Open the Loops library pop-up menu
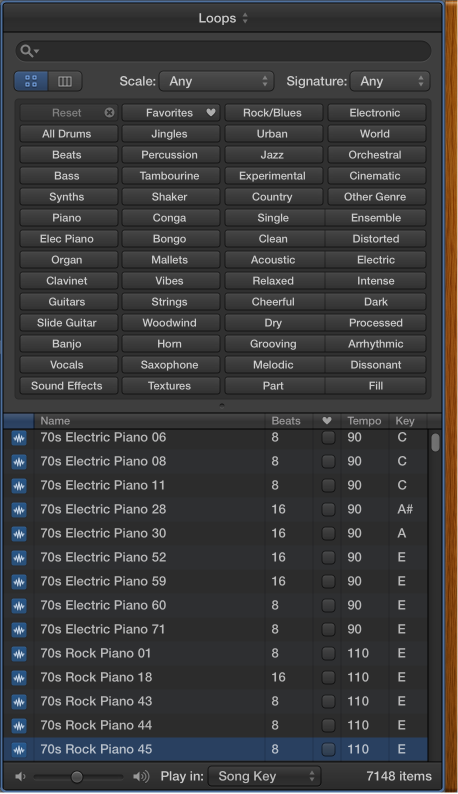The image size is (458, 794). [x=223, y=18]
